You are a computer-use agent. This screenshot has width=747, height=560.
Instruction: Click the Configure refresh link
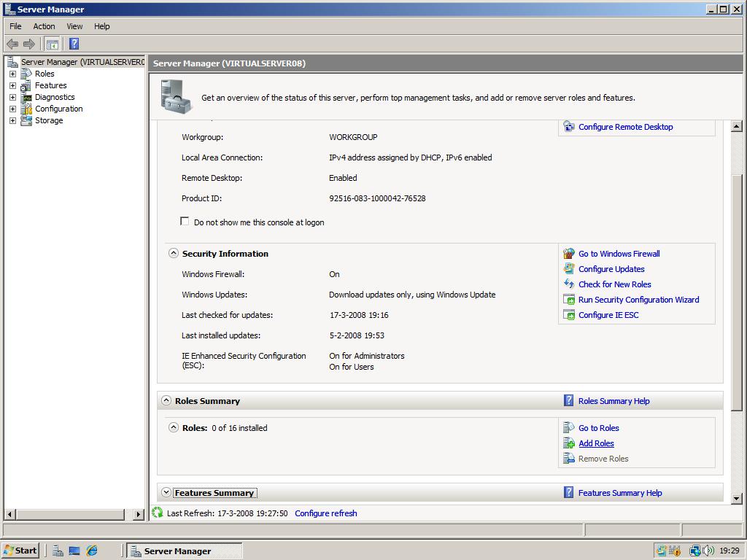pyautogui.click(x=326, y=513)
